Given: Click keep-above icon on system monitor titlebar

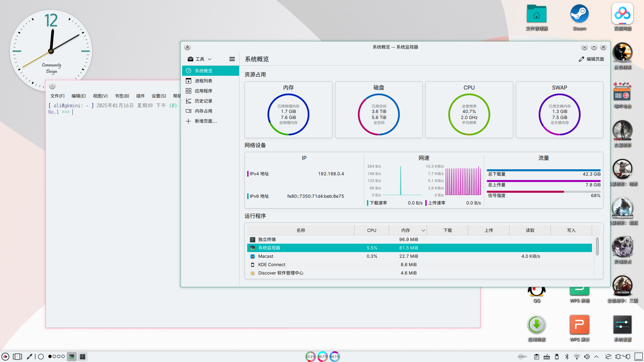Looking at the screenshot, I should point(187,47).
